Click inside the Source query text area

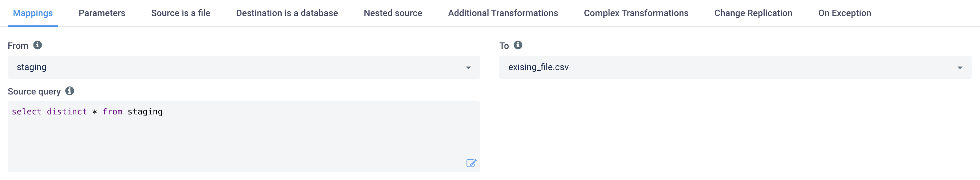243,140
